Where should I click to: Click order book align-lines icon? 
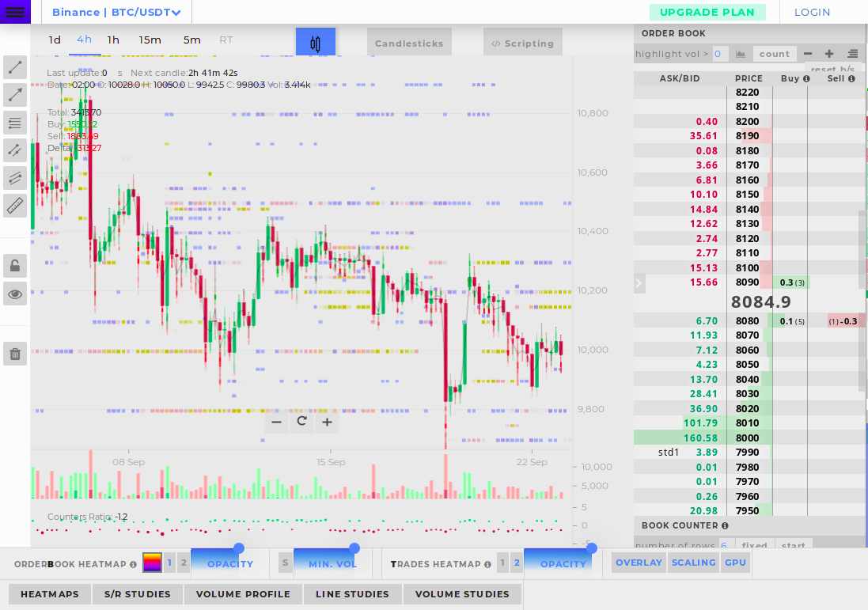852,54
